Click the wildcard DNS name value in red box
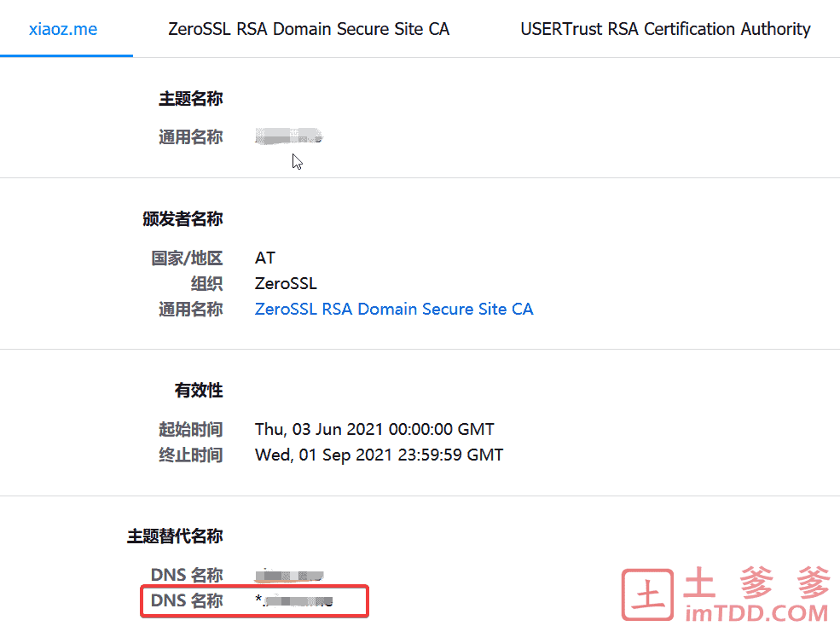The width and height of the screenshot is (840, 626). (x=294, y=600)
